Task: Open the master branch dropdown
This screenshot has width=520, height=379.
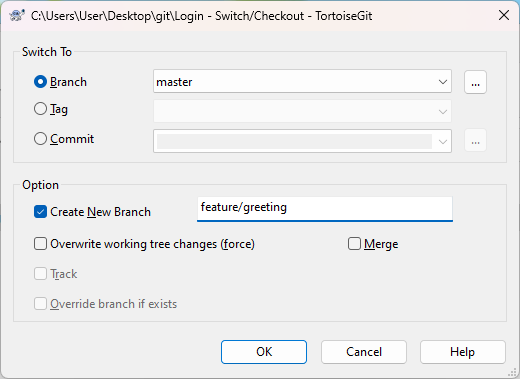Action: click(x=443, y=81)
